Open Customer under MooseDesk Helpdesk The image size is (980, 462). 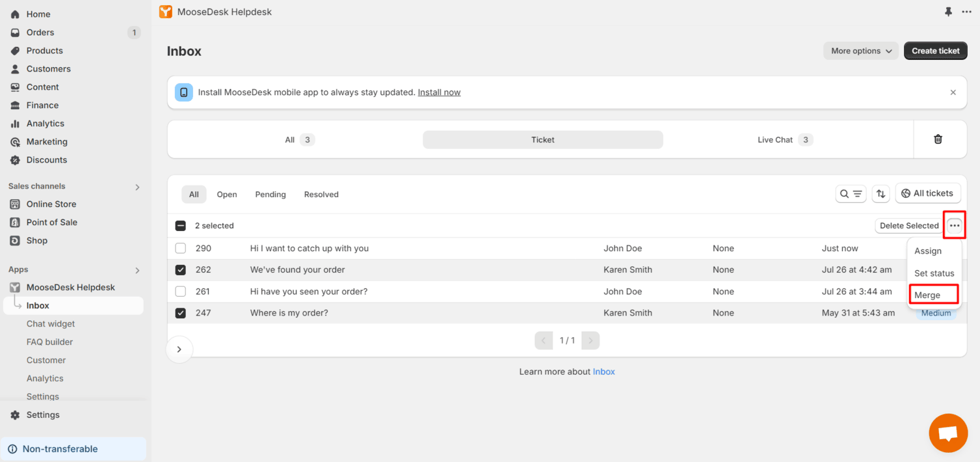click(x=46, y=360)
